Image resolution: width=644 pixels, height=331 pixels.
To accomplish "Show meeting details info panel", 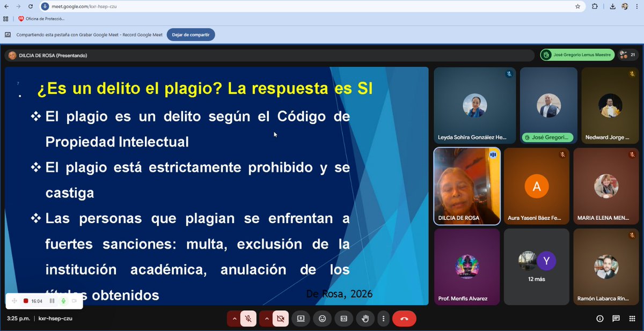I will tap(599, 318).
